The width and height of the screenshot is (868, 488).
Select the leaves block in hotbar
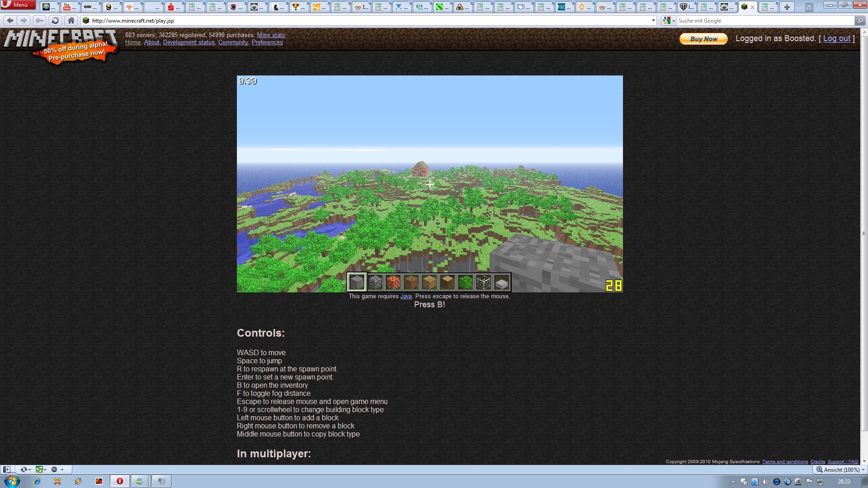click(465, 283)
